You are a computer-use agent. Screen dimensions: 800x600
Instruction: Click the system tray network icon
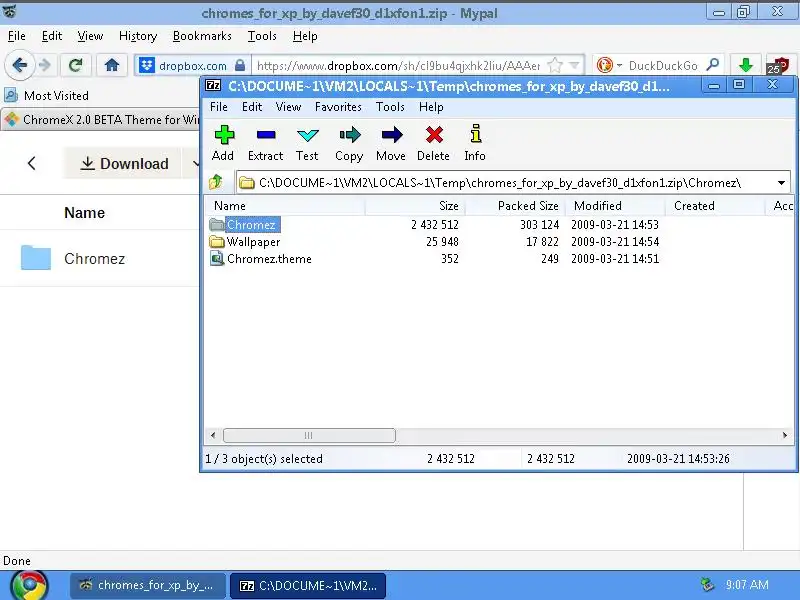pos(707,585)
